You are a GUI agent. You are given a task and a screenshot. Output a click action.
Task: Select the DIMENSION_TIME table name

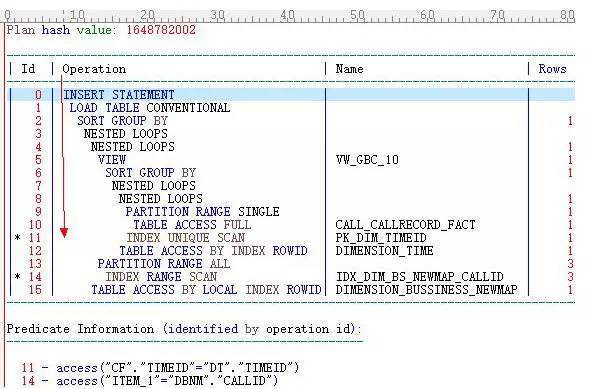click(x=385, y=251)
